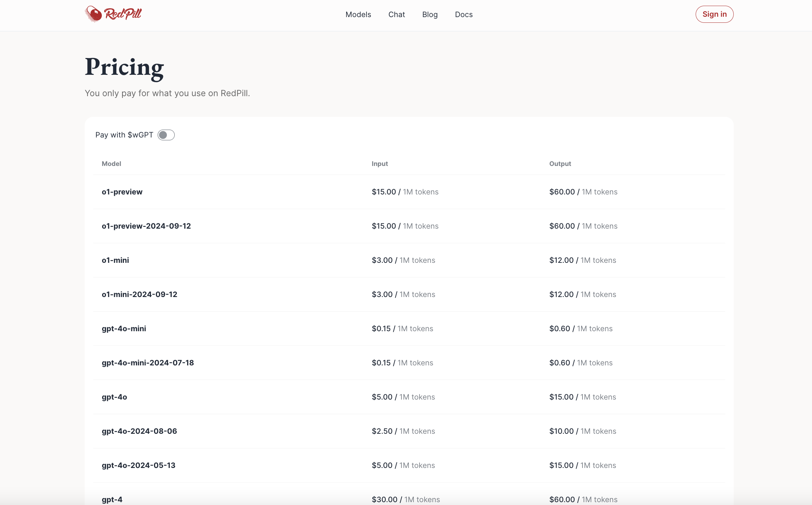Go to the Blog
Image resolution: width=812 pixels, height=505 pixels.
[430, 15]
